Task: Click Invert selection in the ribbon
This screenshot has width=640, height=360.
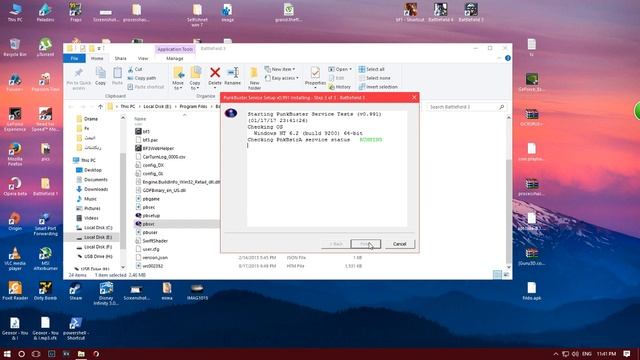Action: click(378, 87)
